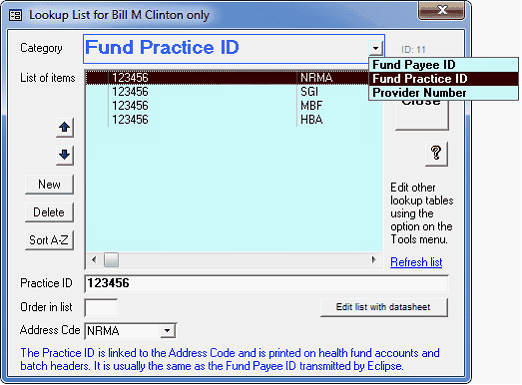Select Fund Practice ID in dropdown list
The height and width of the screenshot is (385, 522).
coord(443,79)
